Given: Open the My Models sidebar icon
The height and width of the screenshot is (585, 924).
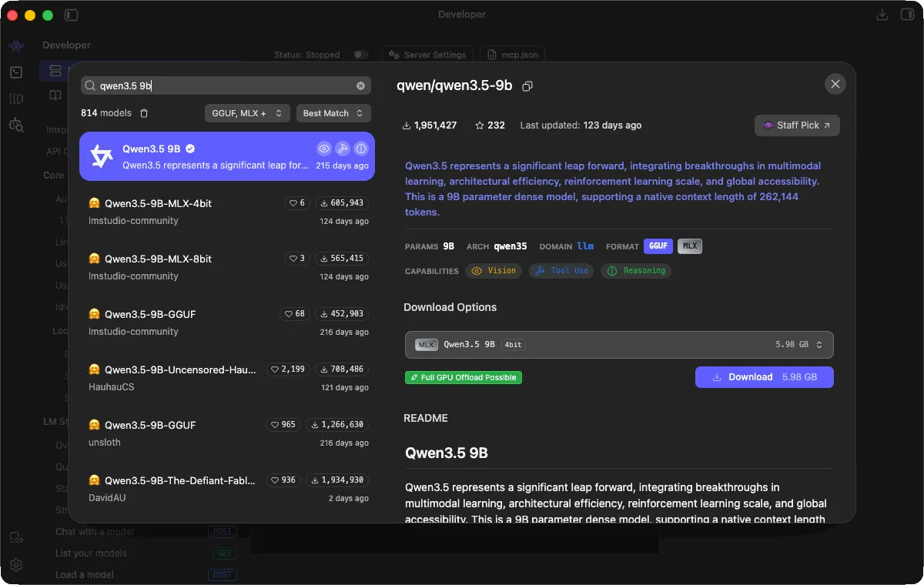Looking at the screenshot, I should (x=16, y=99).
